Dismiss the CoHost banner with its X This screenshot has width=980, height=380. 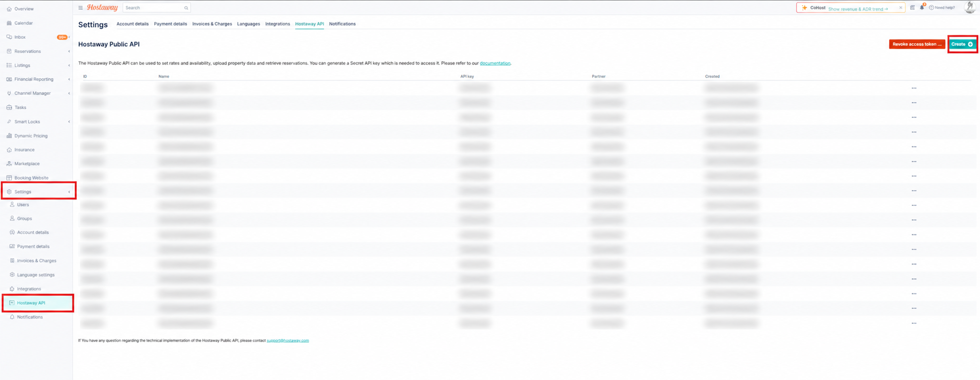tap(901, 8)
